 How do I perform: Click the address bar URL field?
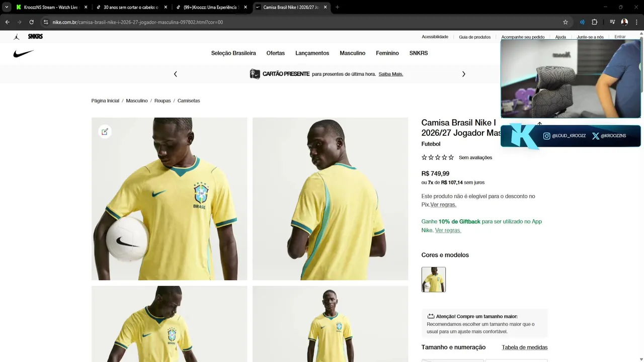[302, 22]
